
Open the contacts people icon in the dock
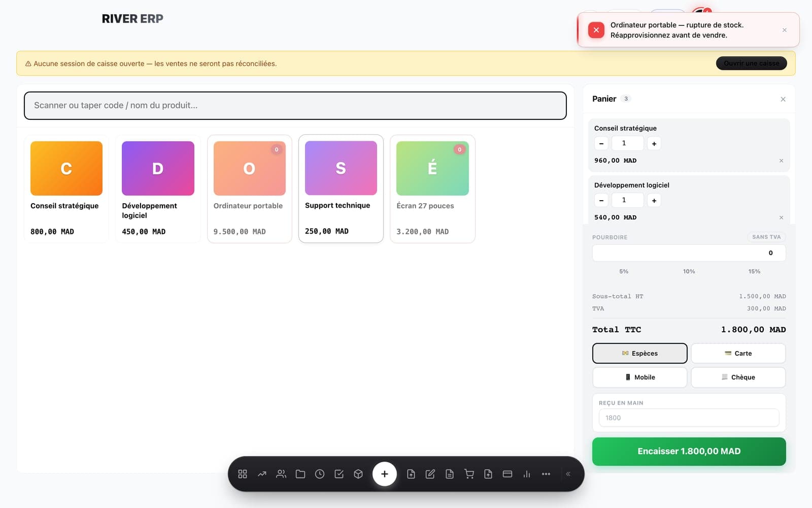(281, 474)
